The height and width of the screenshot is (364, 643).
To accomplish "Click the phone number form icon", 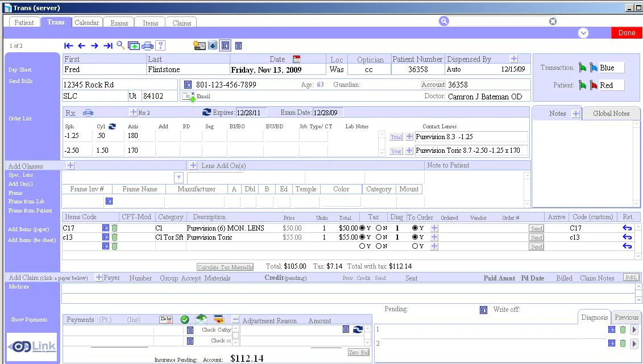I will [x=188, y=85].
